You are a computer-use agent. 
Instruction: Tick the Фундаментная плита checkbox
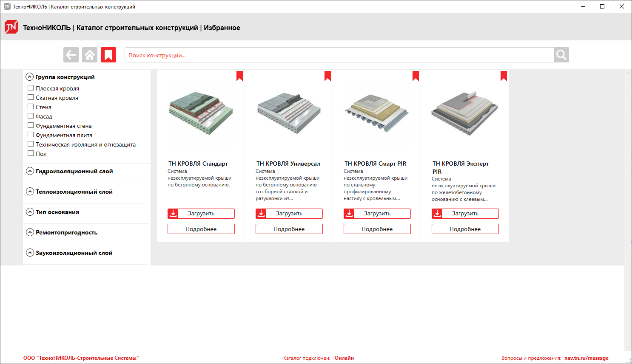pos(31,135)
